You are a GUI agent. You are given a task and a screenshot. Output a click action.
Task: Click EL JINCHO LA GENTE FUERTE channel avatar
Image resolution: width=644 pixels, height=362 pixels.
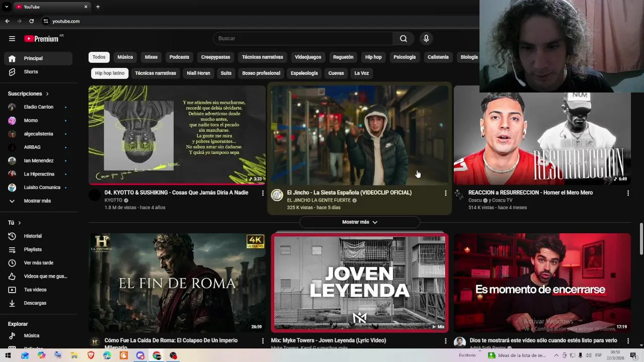click(277, 195)
